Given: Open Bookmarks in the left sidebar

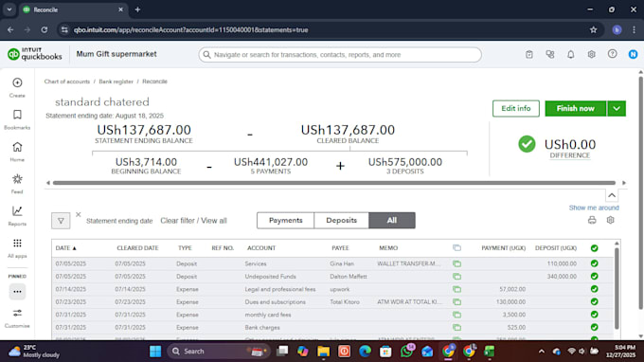Looking at the screenshot, I should pyautogui.click(x=17, y=119).
